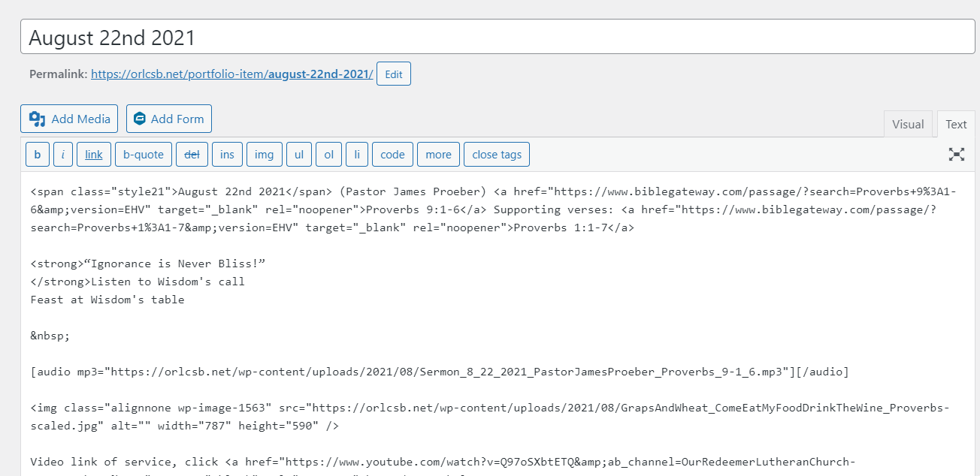Insert ordered list with ol button

[x=328, y=155]
